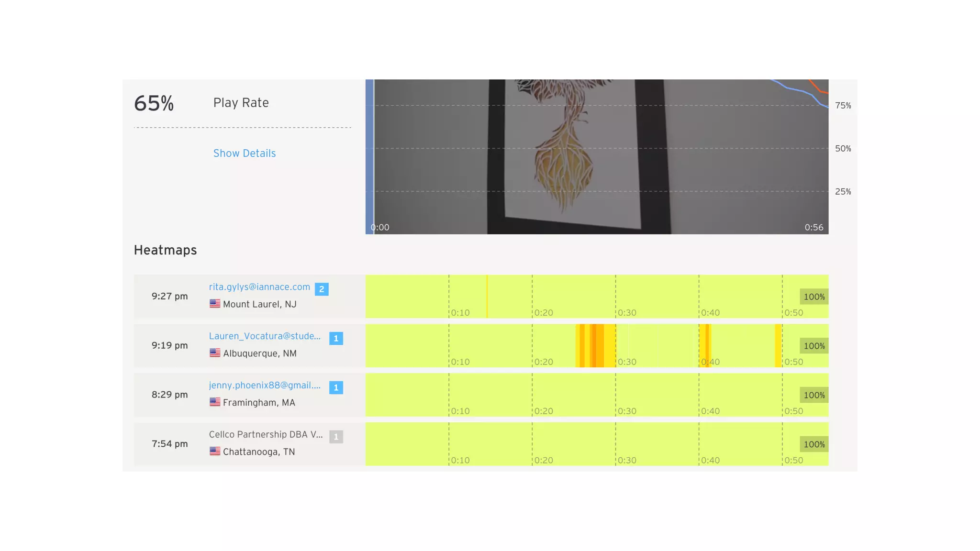Screen dimensions: 980x551
Task: Click the blue badge next to jenny.phoenix88
Action: (336, 388)
